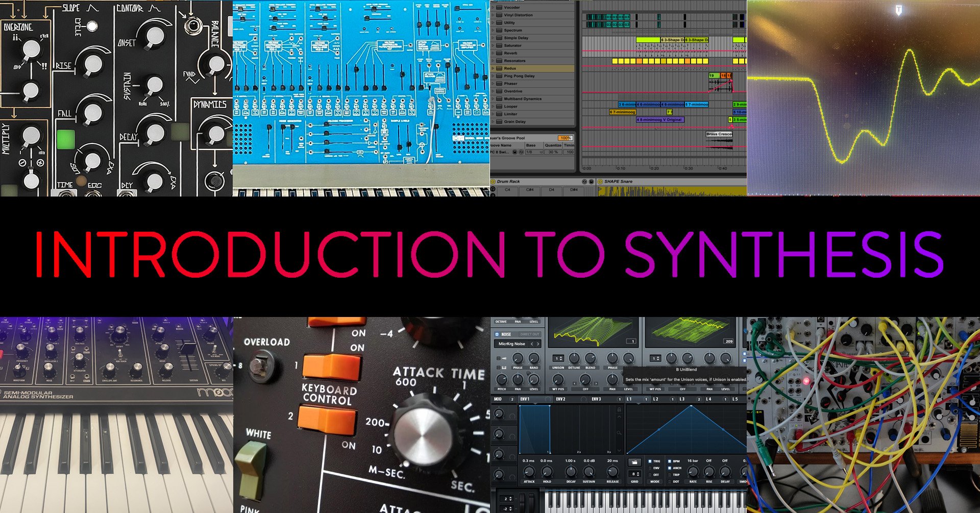Click the folder icon beside Multiband Dynamics
Viewport: 980px width, 513px height.
tap(499, 99)
